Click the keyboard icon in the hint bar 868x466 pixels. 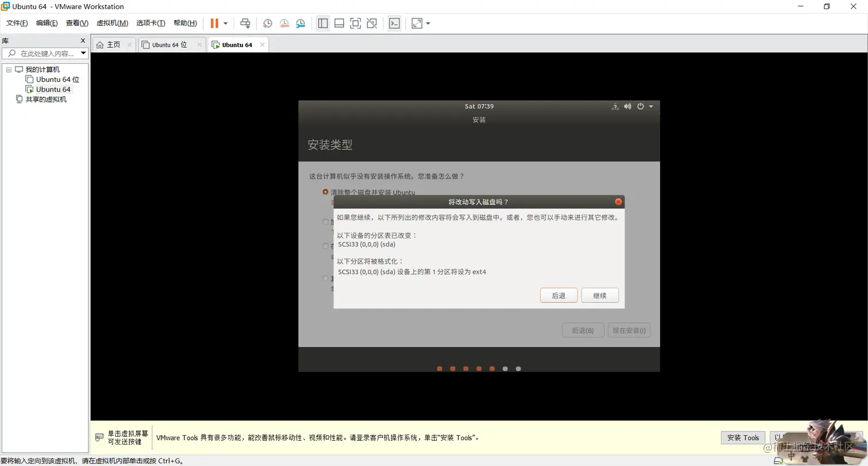click(x=100, y=437)
